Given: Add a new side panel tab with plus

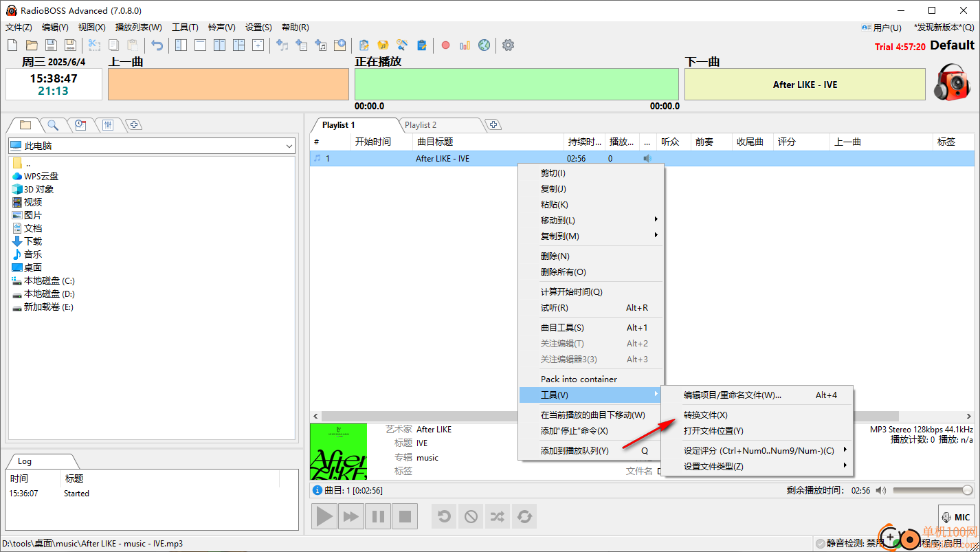Looking at the screenshot, I should point(135,124).
